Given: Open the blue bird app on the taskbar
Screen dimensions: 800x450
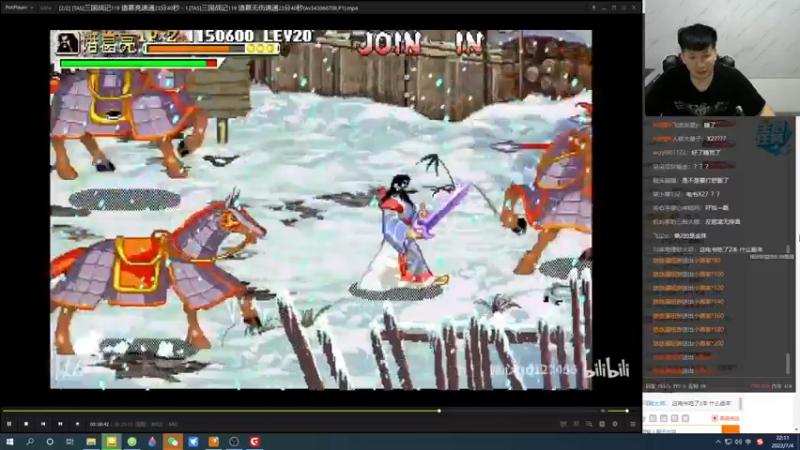Looking at the screenshot, I should [193, 442].
